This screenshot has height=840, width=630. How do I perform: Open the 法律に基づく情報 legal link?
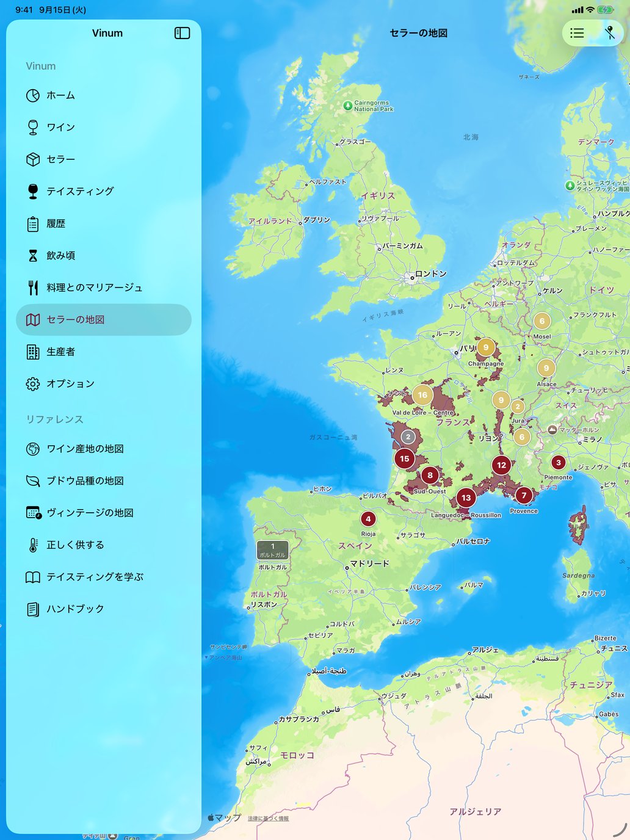(268, 819)
